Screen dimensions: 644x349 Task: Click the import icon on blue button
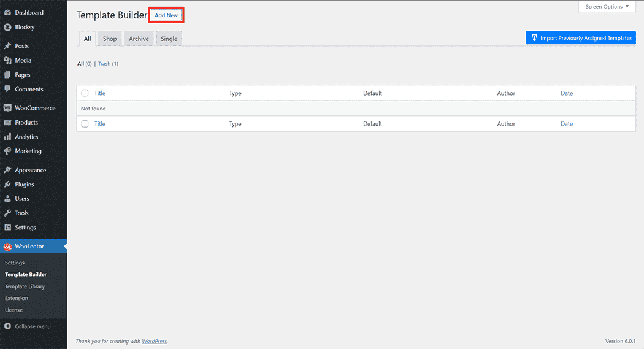pyautogui.click(x=534, y=38)
